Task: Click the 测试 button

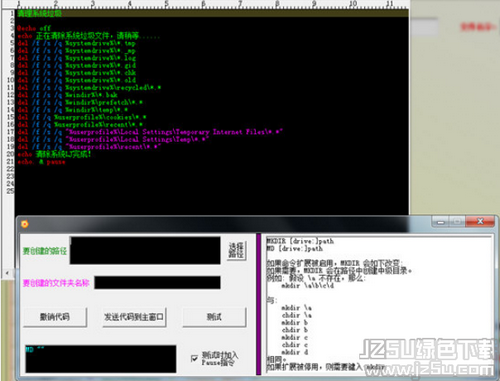Action: coord(214,317)
